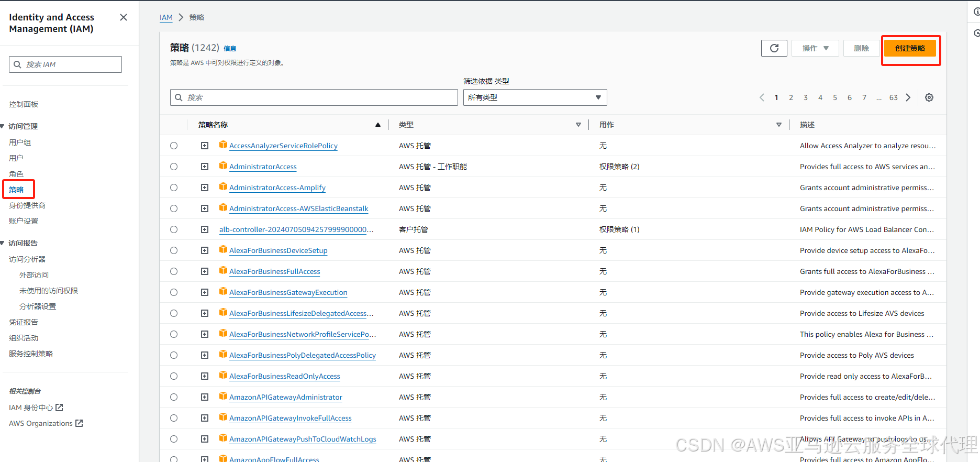Image resolution: width=980 pixels, height=462 pixels.
Task: Filter the 用作 column header arrow
Action: tap(779, 125)
